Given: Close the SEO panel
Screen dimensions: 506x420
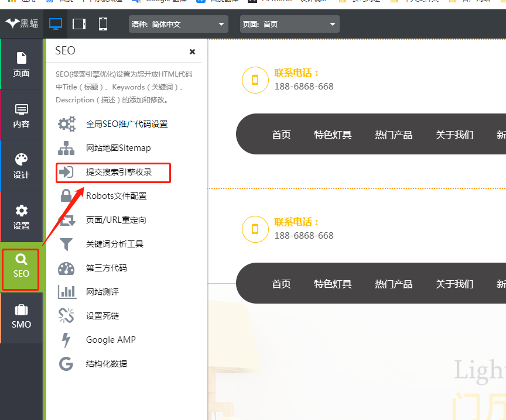Looking at the screenshot, I should pyautogui.click(x=192, y=51).
